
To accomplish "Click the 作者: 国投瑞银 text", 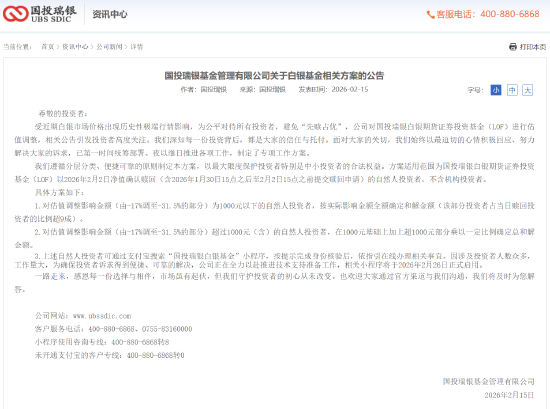I will pyautogui.click(x=203, y=89).
